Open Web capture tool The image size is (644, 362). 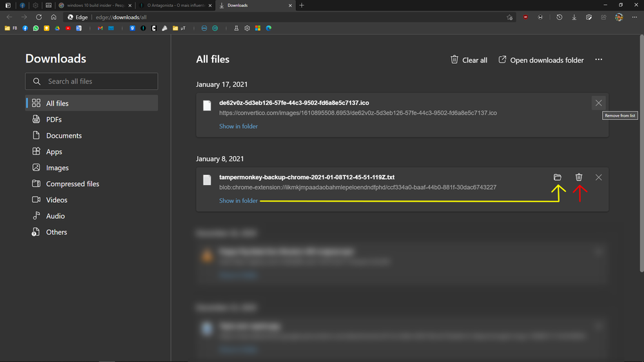point(589,17)
